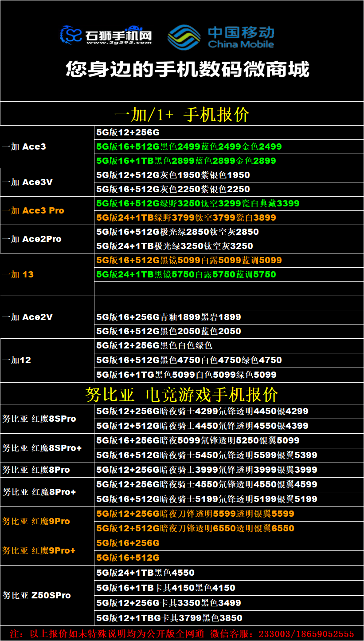Image resolution: width=364 pixels, height=641 pixels.
Task: Click the footer note 以上报价如未特殊说明均为公开版全网通
Action: coord(117,634)
